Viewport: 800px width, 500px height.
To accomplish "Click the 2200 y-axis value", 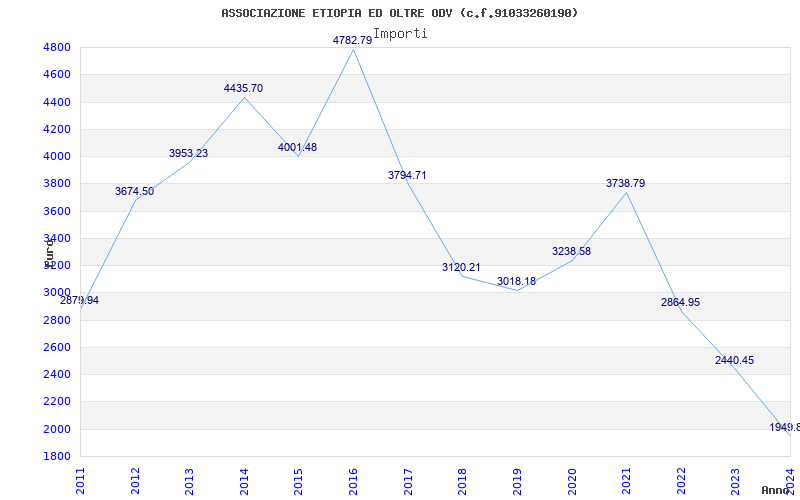I will (x=57, y=402).
